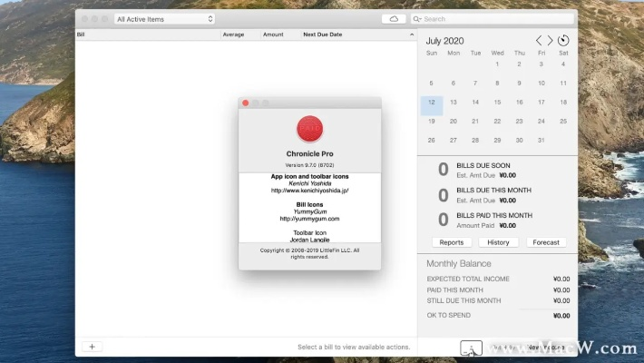Sort by Next Due Date column
Screen dimensions: 644x363
pos(322,34)
